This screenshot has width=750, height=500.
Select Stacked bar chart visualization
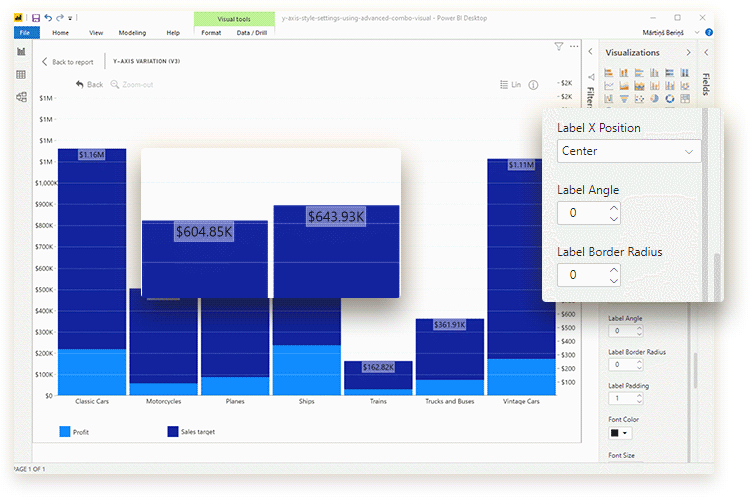click(608, 73)
